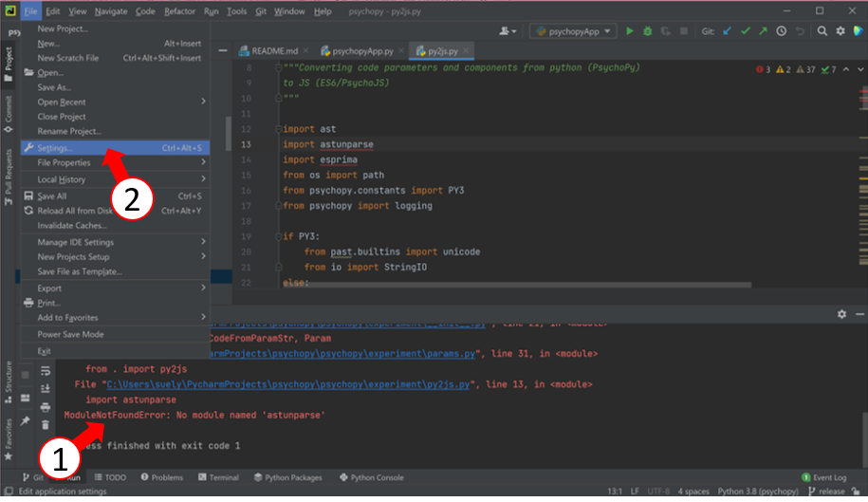868x502 pixels.
Task: Hide the Run tool window minus icon
Action: 859,314
